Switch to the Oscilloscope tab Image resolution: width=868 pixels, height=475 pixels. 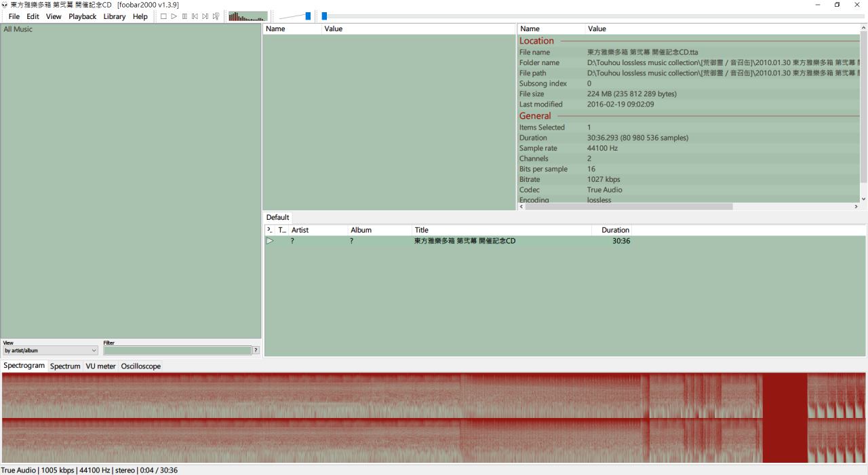click(x=141, y=366)
